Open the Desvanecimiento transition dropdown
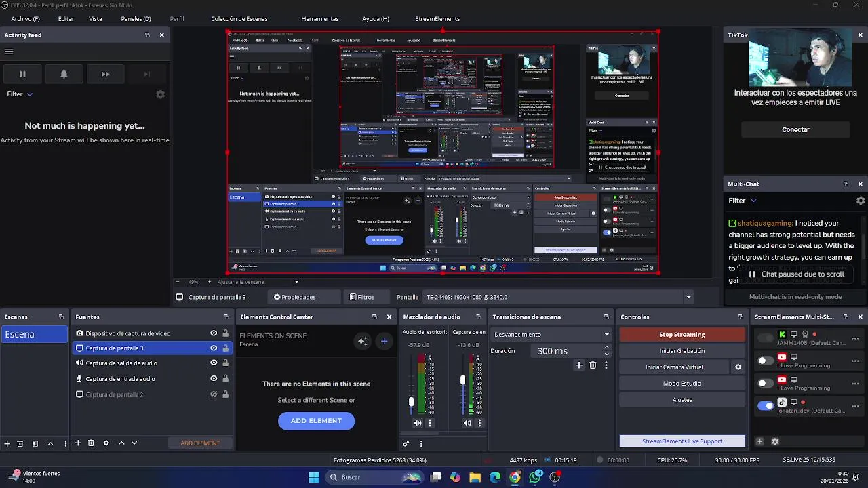The width and height of the screenshot is (868, 488). coord(551,335)
